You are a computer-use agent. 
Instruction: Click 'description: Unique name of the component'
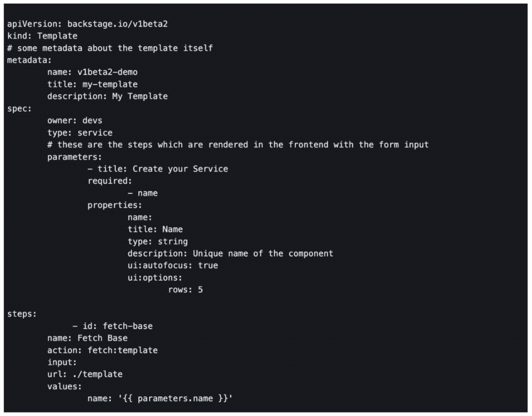point(230,253)
